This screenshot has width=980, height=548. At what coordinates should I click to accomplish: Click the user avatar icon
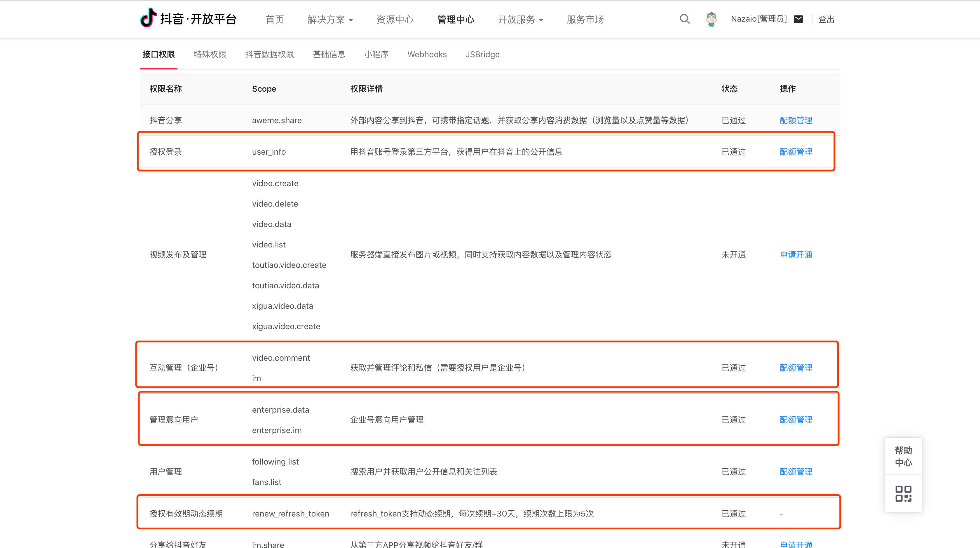coord(711,19)
